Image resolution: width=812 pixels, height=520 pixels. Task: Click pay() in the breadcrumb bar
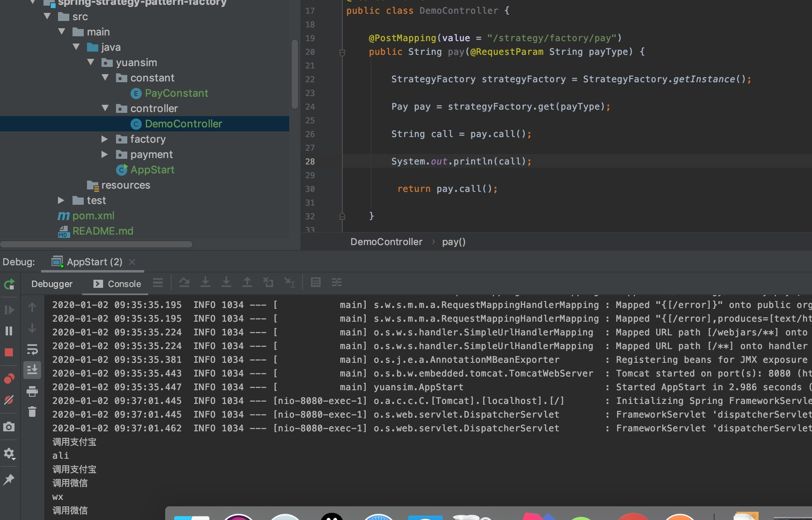[x=454, y=242]
